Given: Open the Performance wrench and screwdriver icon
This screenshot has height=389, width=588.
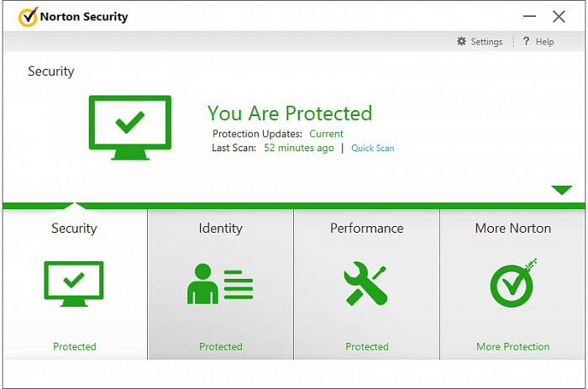Looking at the screenshot, I should 366,284.
